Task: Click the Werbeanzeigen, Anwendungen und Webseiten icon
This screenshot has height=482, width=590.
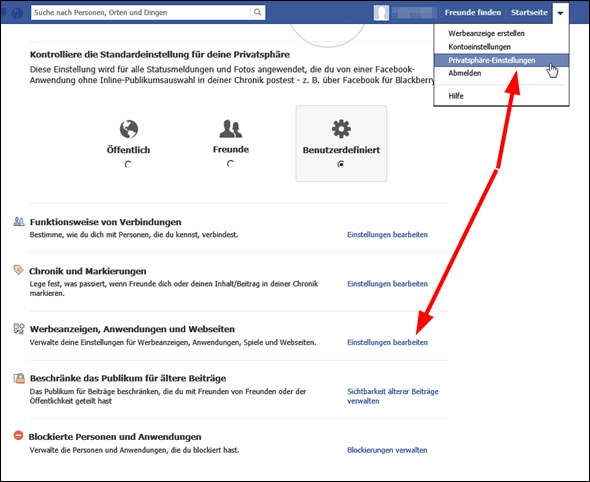Action: pyautogui.click(x=19, y=328)
